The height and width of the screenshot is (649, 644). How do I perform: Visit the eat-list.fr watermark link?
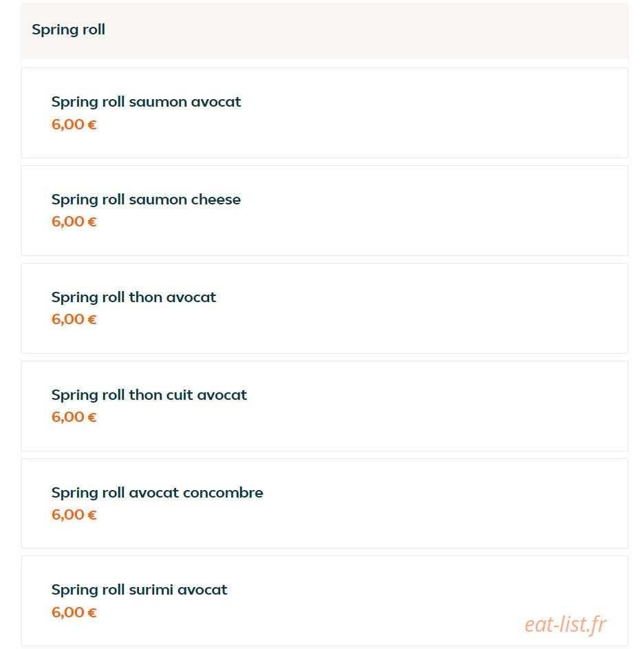pos(566,625)
